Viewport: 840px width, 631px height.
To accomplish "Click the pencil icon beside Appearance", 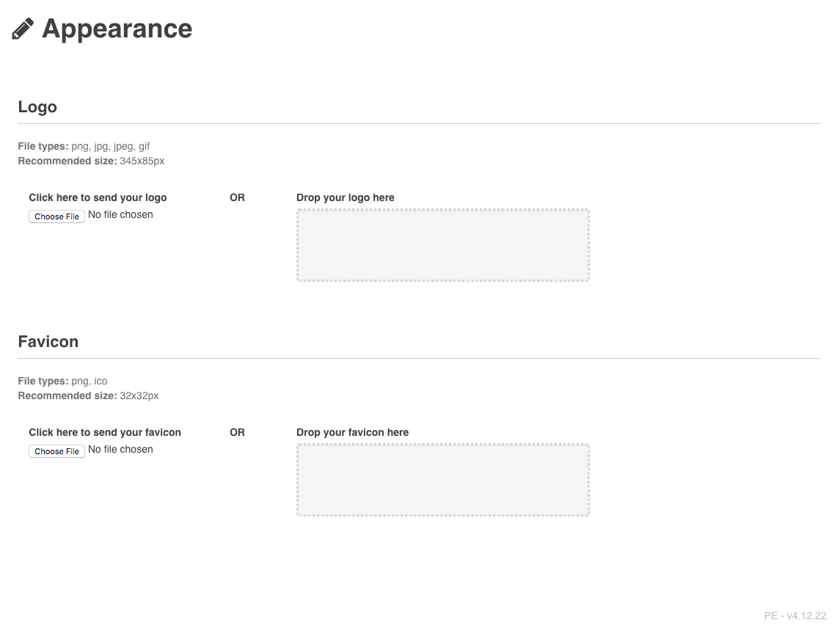I will [23, 29].
